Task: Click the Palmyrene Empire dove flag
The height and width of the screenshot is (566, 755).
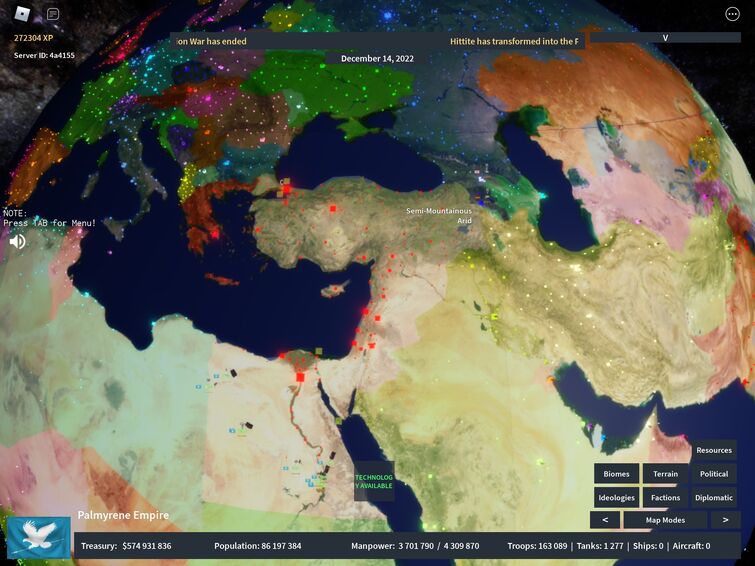Action: point(39,538)
